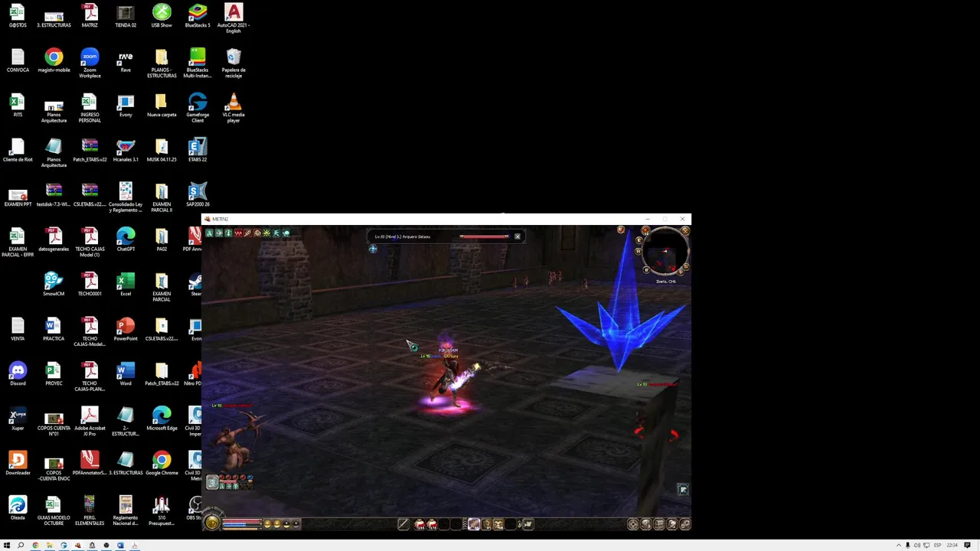
Task: Open the Discord desktop shortcut
Action: click(18, 374)
